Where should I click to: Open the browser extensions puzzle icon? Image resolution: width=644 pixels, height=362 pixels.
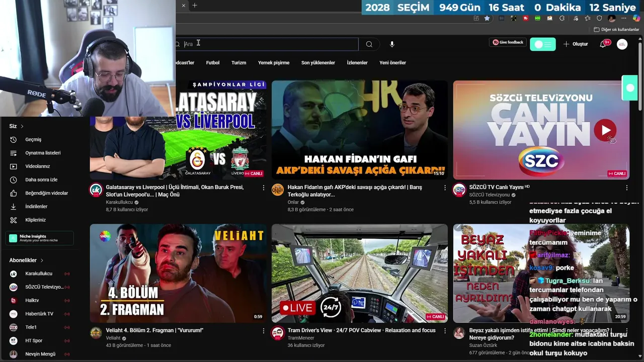click(x=562, y=18)
